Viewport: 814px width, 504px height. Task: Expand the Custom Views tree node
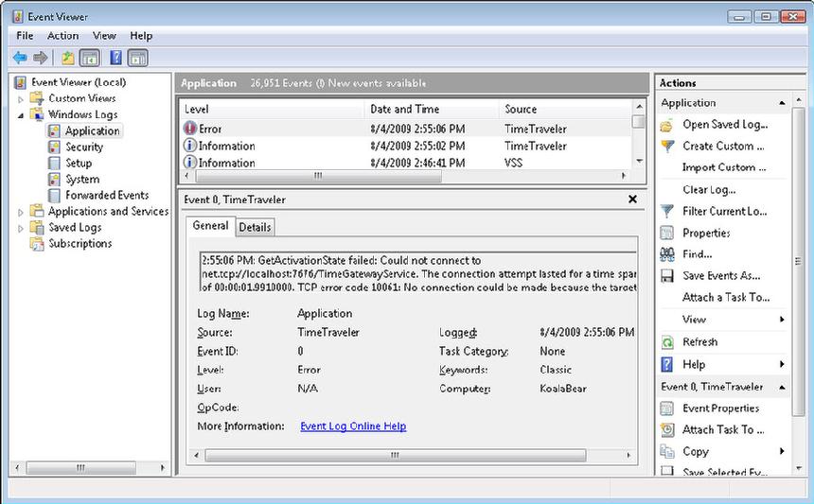(21, 99)
